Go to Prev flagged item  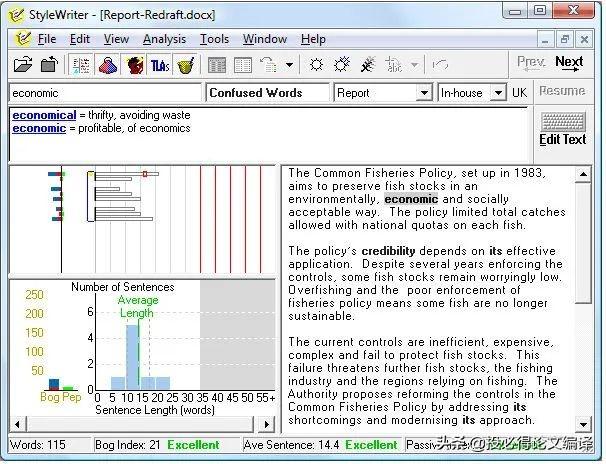(531, 63)
